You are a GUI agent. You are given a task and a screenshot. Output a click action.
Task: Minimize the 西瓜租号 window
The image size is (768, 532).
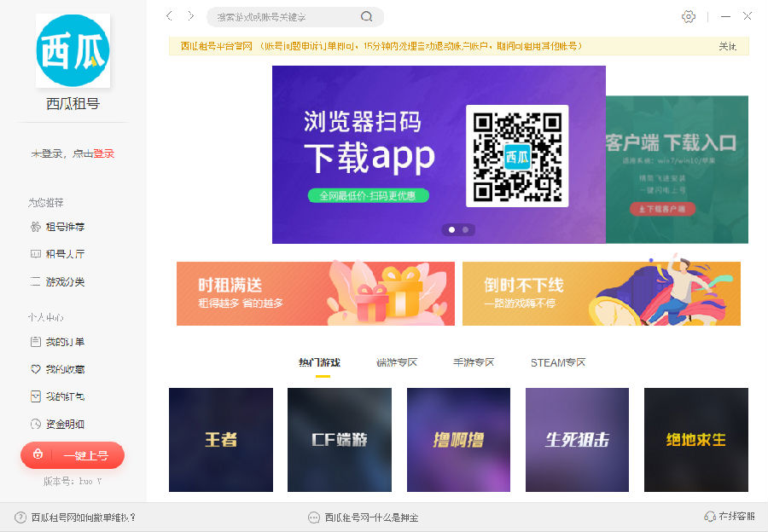pyautogui.click(x=725, y=17)
